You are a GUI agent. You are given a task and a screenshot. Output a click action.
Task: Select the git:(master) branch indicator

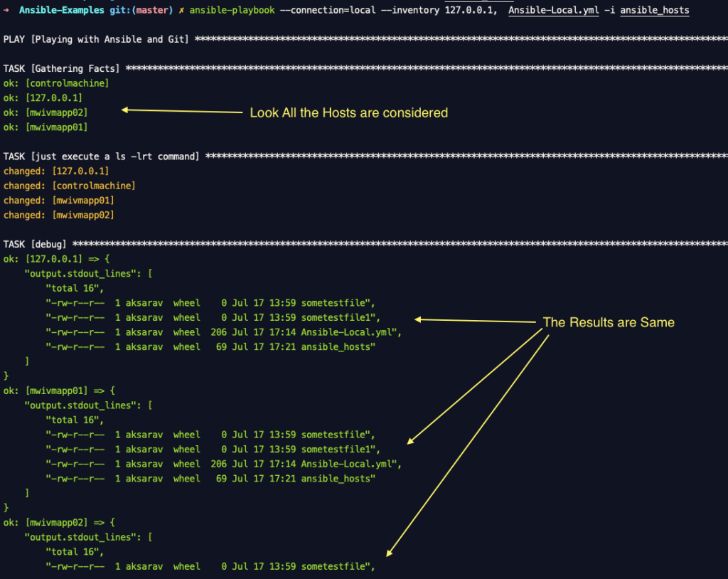[x=144, y=10]
